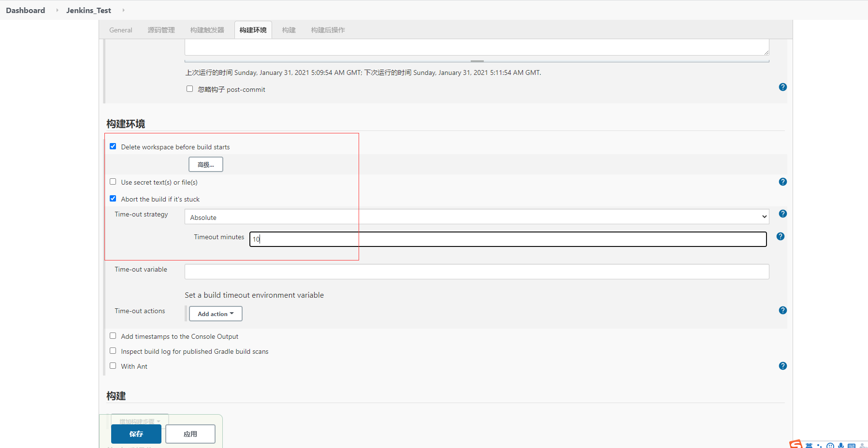Click the 构建 section heading

116,396
